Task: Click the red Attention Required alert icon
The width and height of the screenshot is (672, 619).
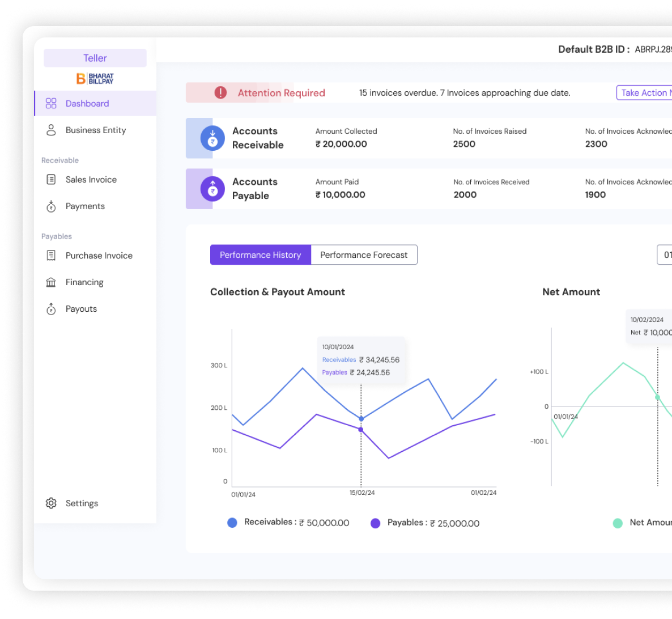Action: click(220, 93)
